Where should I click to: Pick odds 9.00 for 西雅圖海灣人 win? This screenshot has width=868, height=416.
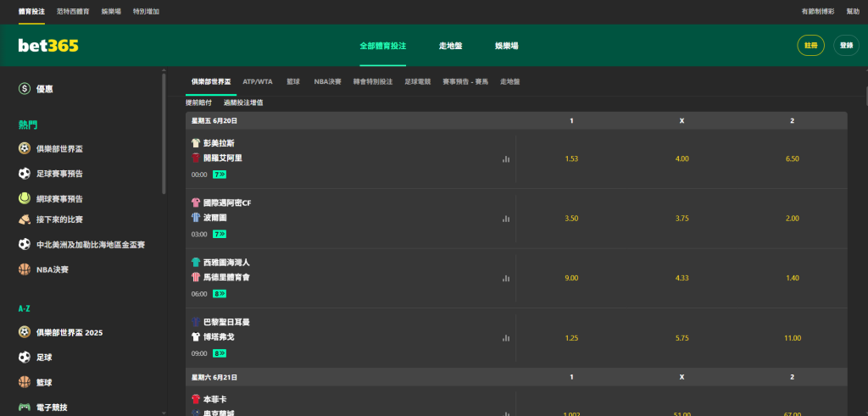pyautogui.click(x=571, y=278)
